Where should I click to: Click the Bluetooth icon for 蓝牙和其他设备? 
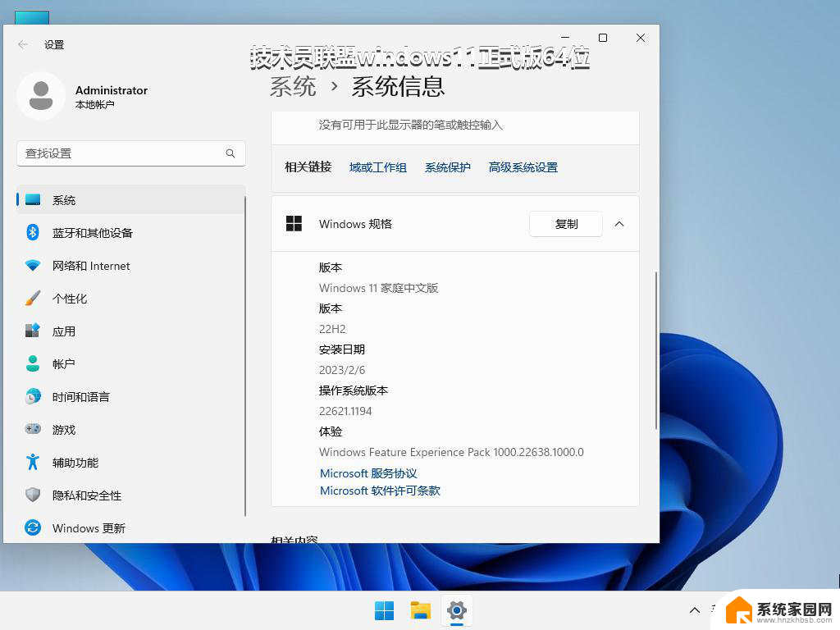point(33,232)
